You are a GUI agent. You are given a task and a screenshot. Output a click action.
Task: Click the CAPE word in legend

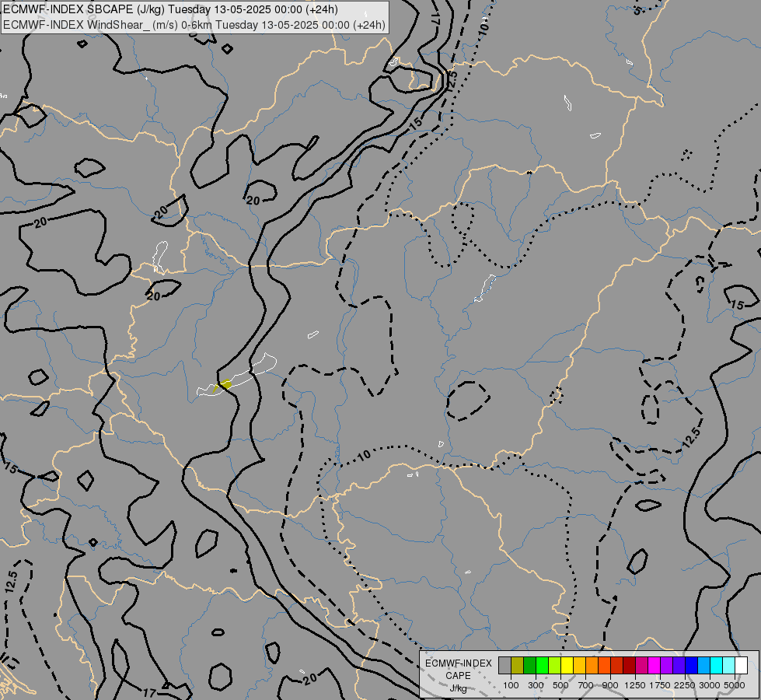(458, 676)
